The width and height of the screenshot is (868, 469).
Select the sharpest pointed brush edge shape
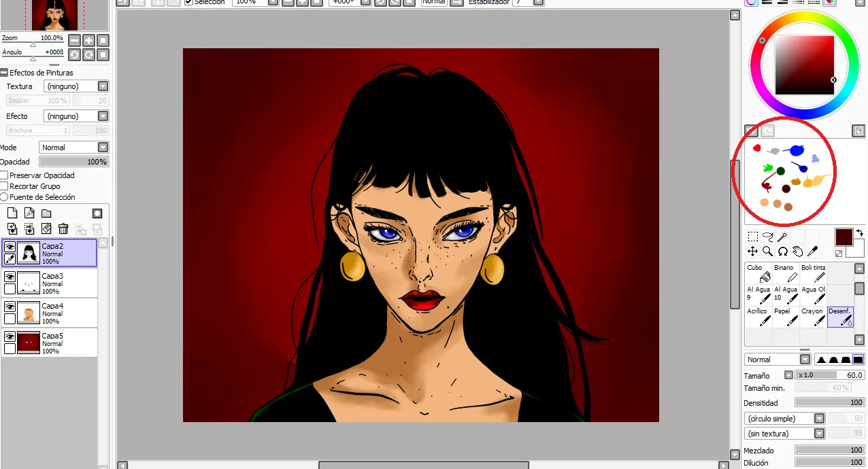tap(822, 360)
